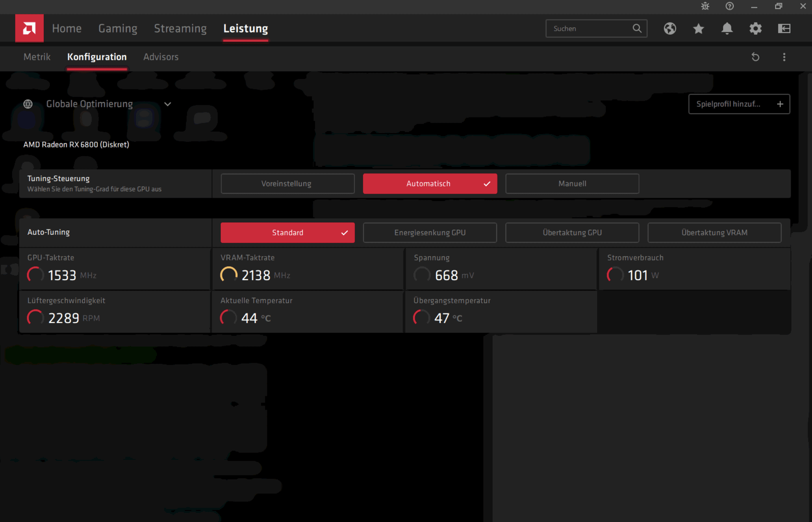The width and height of the screenshot is (812, 522).
Task: Click the plus icon in Spielprofil hinzuf
Action: coord(780,104)
